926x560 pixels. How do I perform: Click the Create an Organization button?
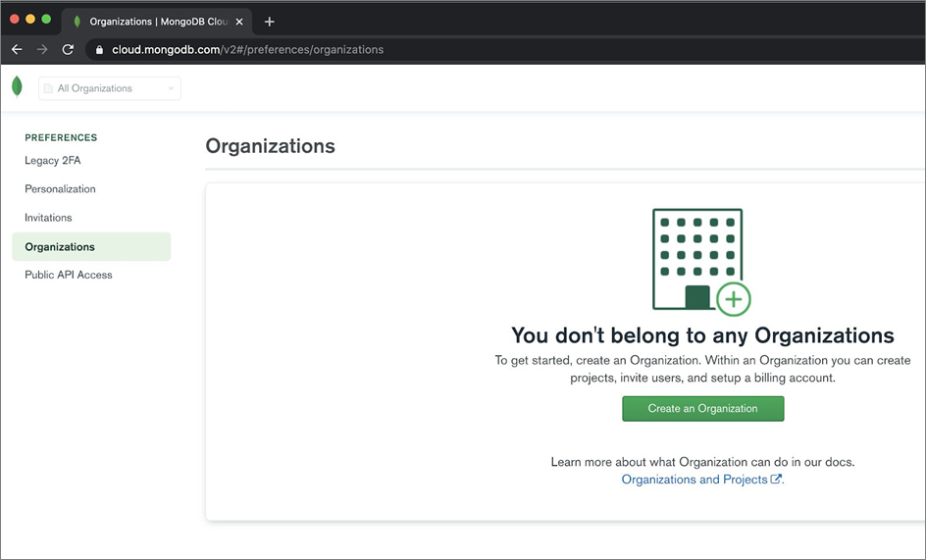[x=702, y=409]
